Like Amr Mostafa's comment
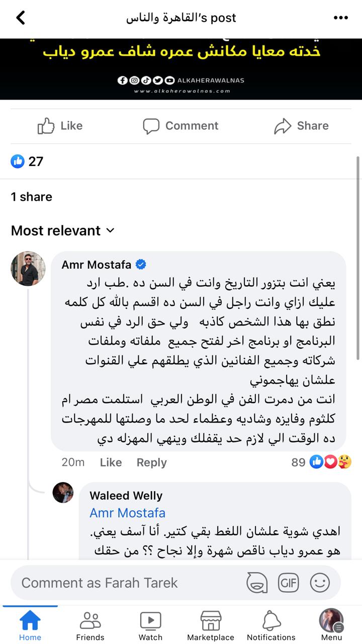 coord(111,462)
